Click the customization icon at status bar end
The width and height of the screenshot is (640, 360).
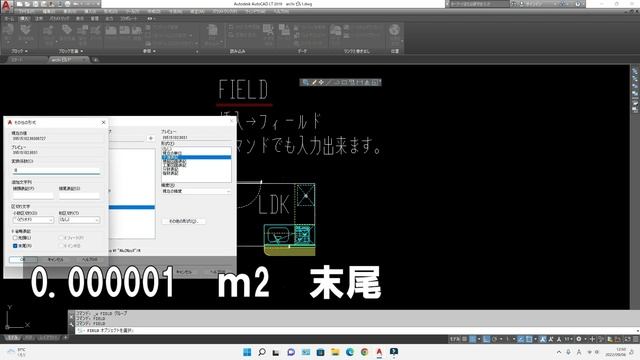point(636,339)
